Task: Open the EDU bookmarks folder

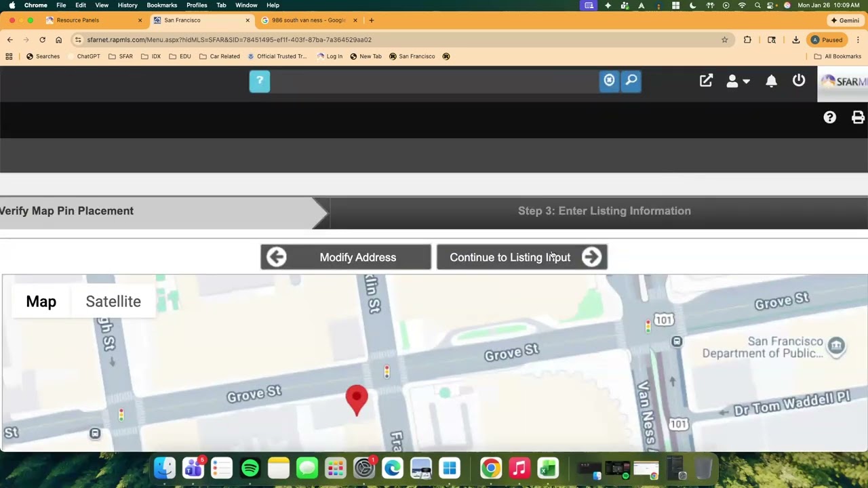Action: point(180,56)
